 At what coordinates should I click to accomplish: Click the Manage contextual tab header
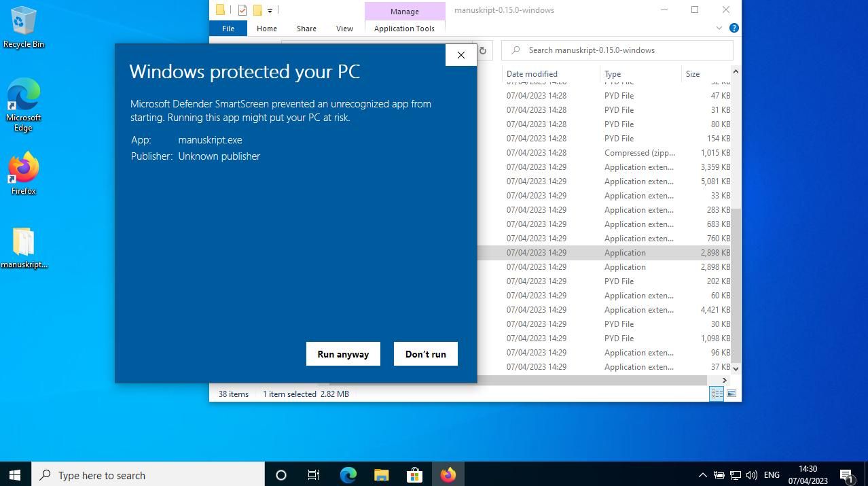point(405,11)
